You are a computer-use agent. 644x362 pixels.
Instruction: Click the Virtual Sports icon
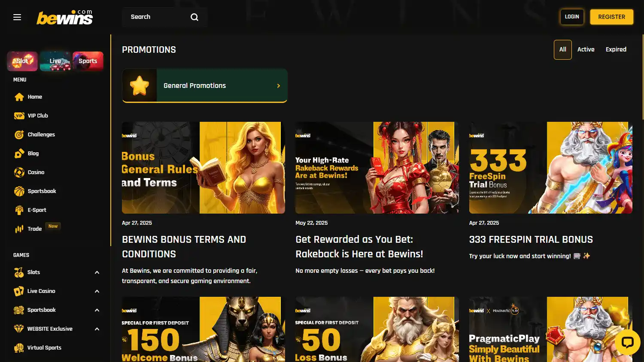tap(19, 348)
